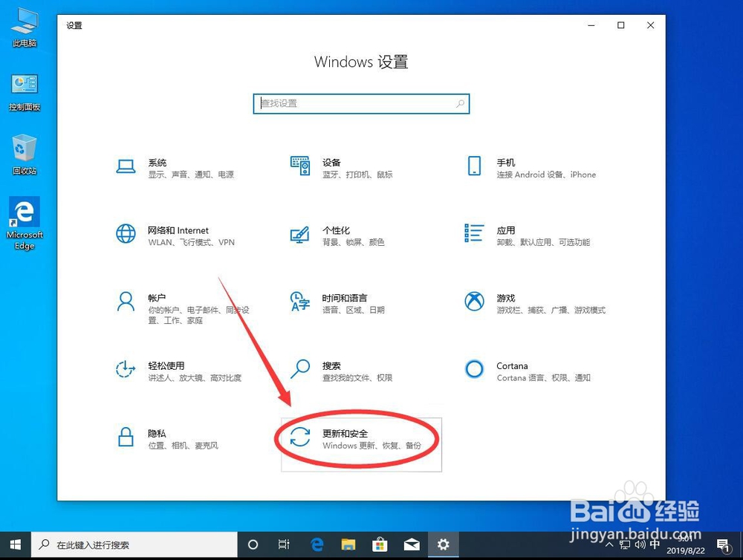Click the 游戏 category title
The image size is (743, 560).
click(x=506, y=298)
